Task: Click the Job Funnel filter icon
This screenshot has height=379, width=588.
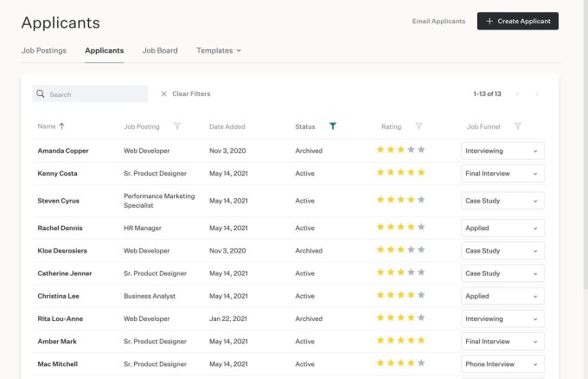Action: click(518, 126)
